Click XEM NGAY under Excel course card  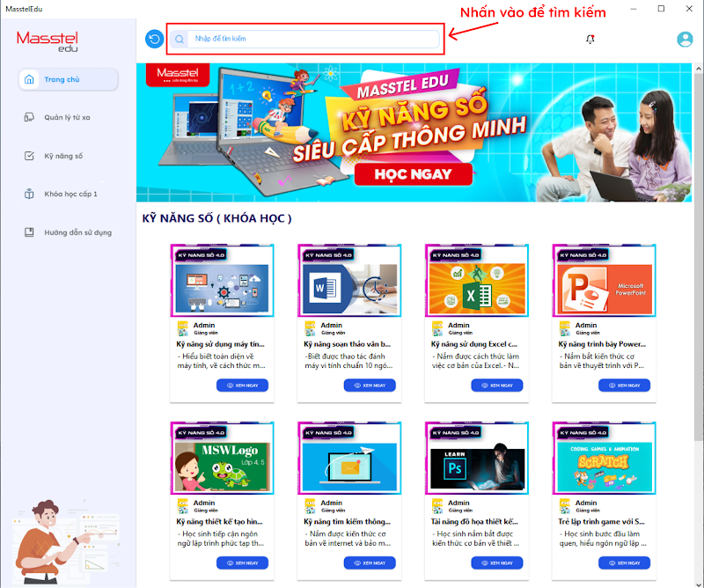496,386
